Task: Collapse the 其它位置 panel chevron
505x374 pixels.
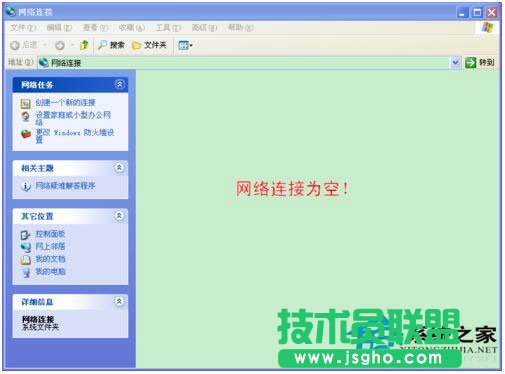Action: coord(119,216)
